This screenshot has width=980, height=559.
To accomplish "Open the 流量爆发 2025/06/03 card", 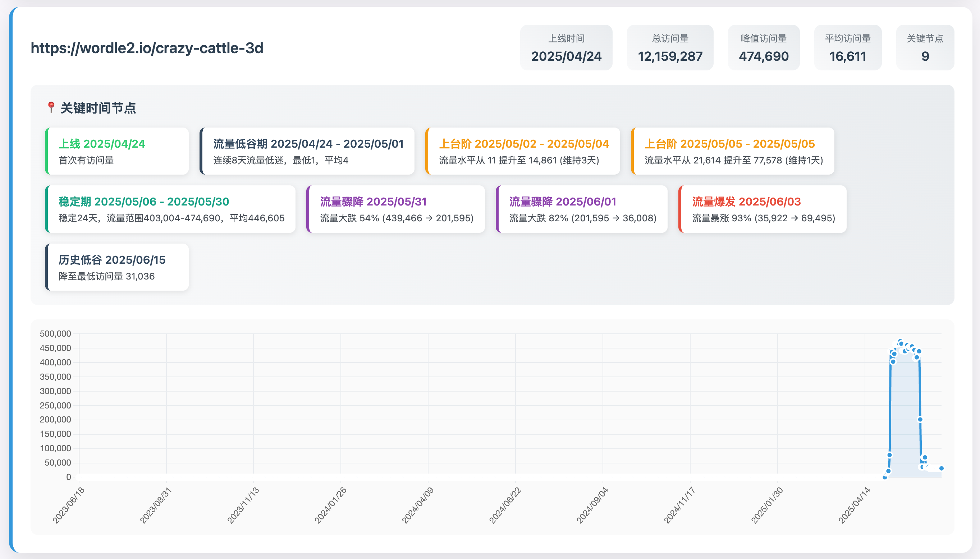I will (x=763, y=209).
